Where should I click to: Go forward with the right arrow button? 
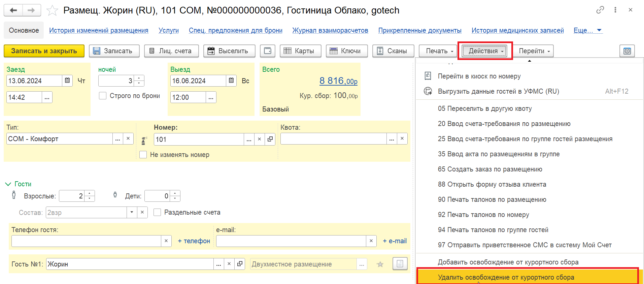pyautogui.click(x=31, y=10)
